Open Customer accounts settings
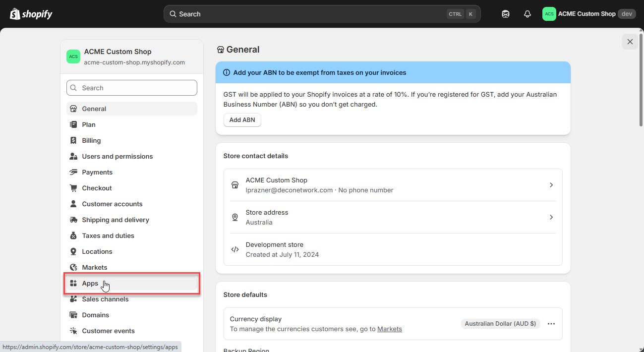This screenshot has height=352, width=644. pos(132,204)
